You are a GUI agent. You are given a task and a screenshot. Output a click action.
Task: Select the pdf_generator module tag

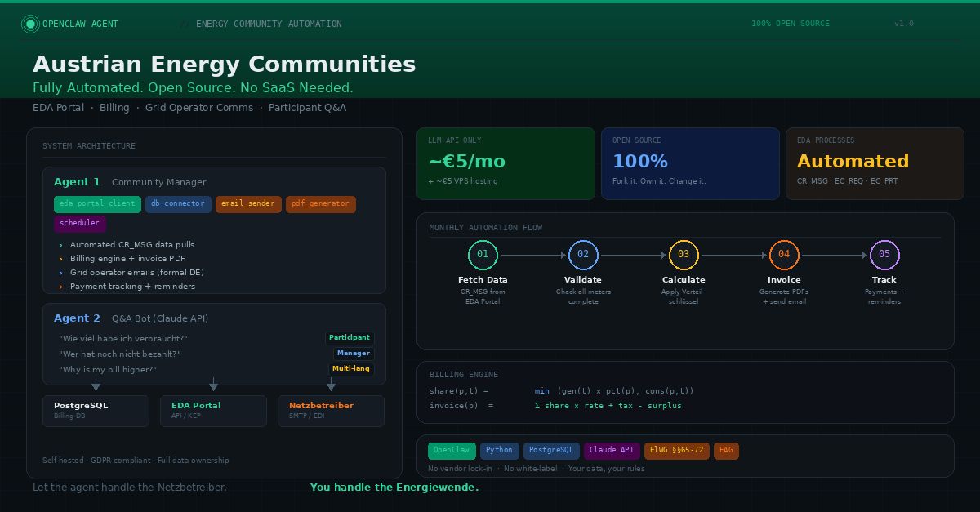point(320,204)
